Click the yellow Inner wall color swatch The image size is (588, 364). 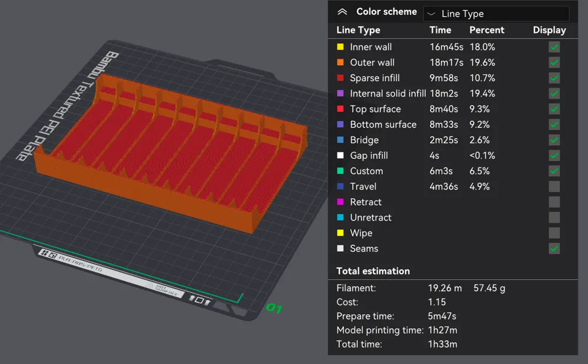(x=340, y=47)
